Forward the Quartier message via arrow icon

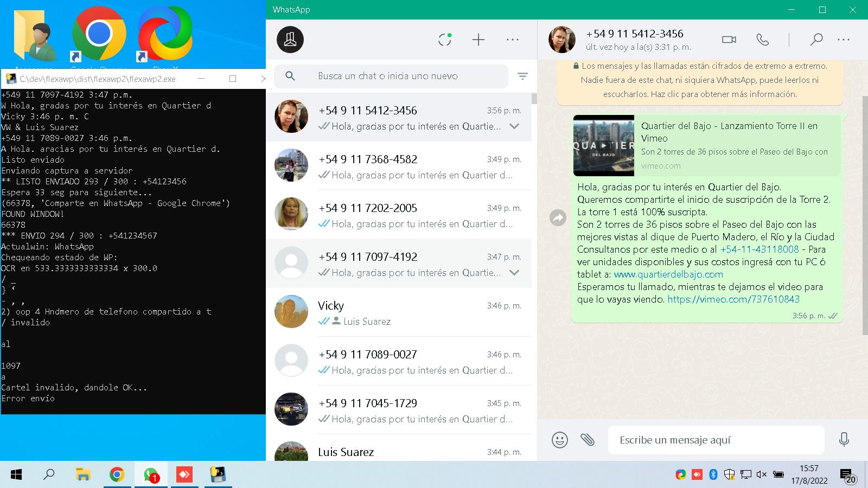coord(558,218)
